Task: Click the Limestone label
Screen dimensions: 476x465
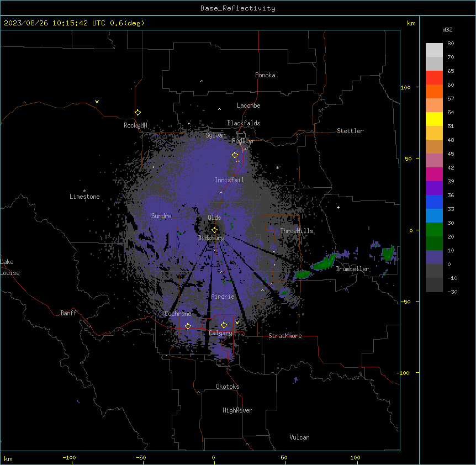Action: 84,197
